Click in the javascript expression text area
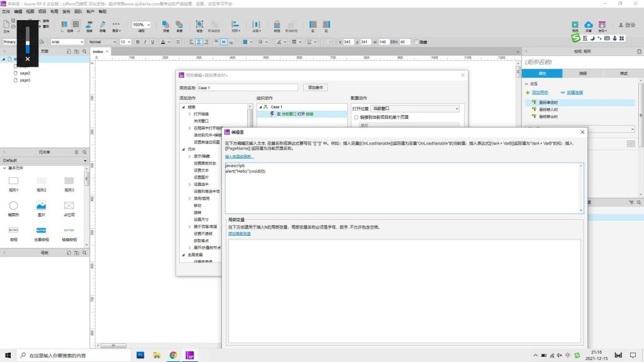The height and width of the screenshot is (362, 644). click(402, 189)
